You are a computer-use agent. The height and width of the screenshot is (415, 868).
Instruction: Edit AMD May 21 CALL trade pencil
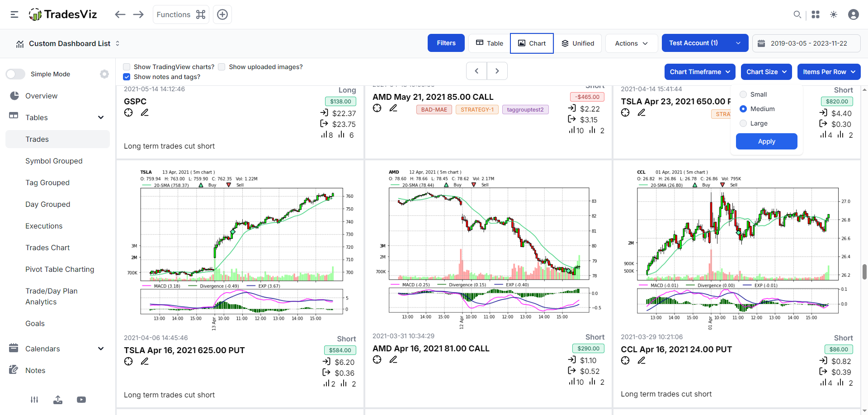click(x=393, y=108)
